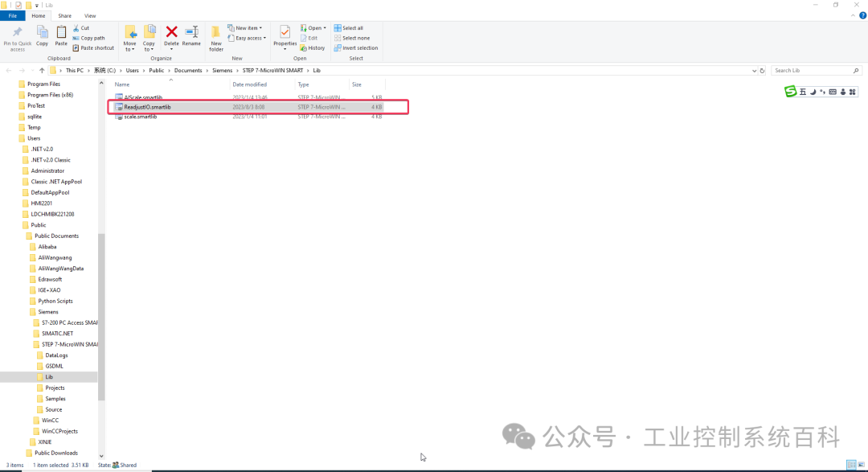Click the Back navigation arrow
Screen dimensions: 868x472
point(9,70)
